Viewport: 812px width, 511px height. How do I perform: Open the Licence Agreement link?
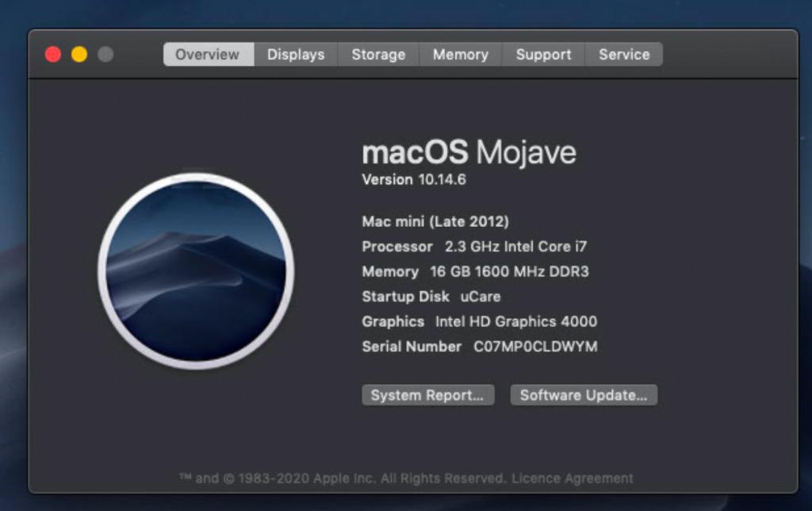click(573, 478)
